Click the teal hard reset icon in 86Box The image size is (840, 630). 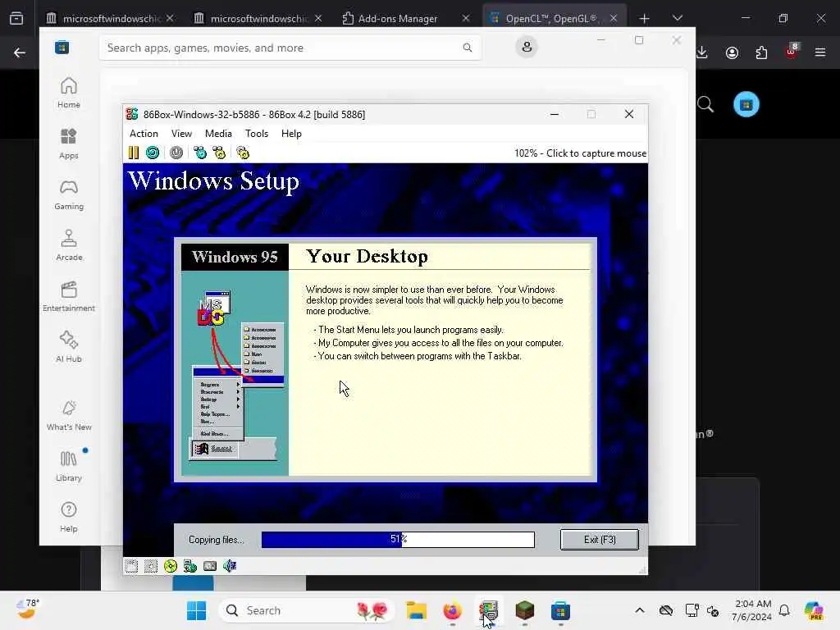[x=153, y=153]
